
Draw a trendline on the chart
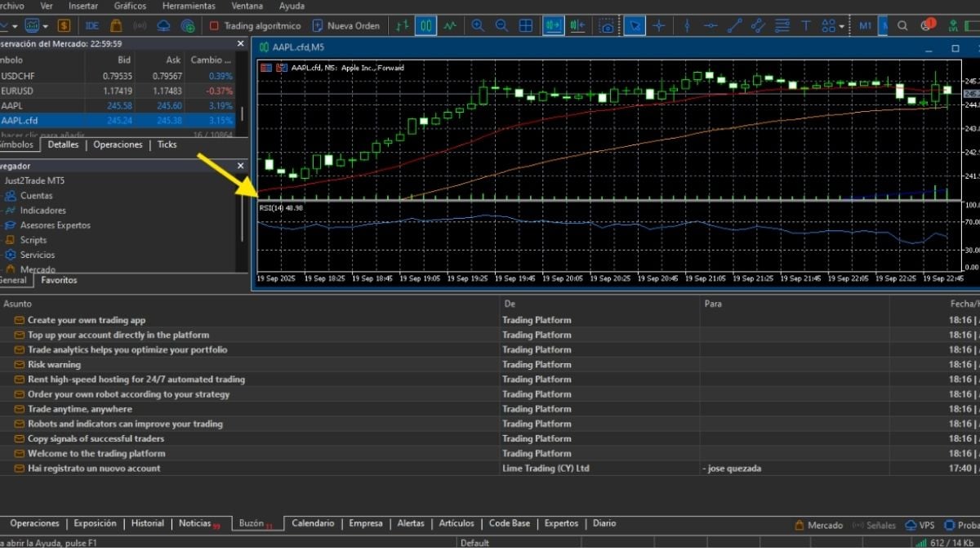(x=733, y=25)
